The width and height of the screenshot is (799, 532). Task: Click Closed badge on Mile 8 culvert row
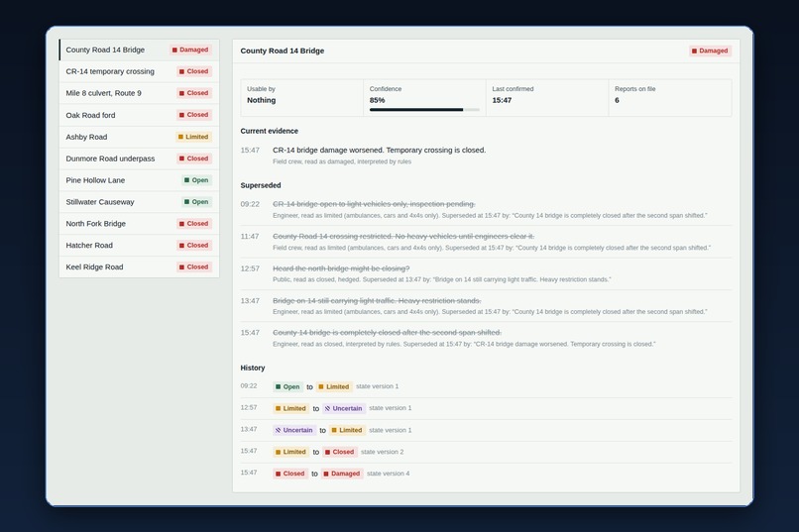[193, 93]
